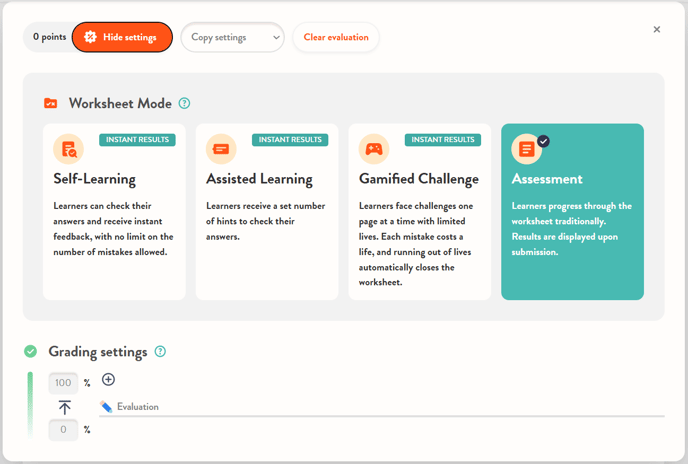Add a new grading level

108,380
